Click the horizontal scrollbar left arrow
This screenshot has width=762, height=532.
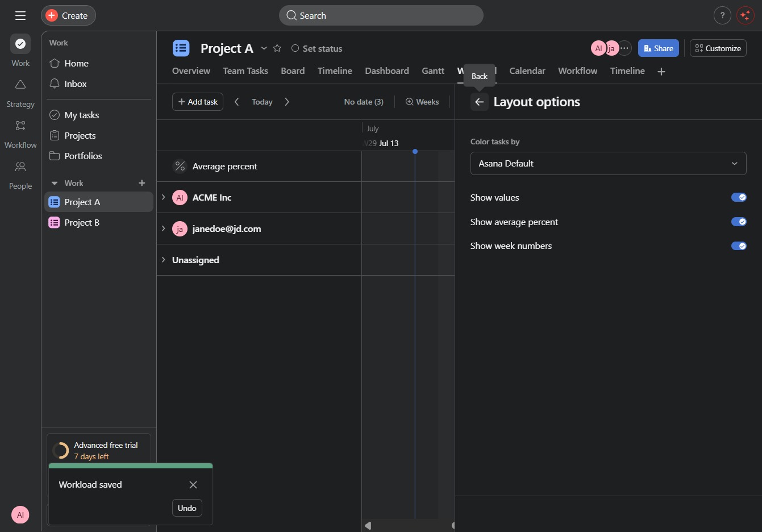368,526
